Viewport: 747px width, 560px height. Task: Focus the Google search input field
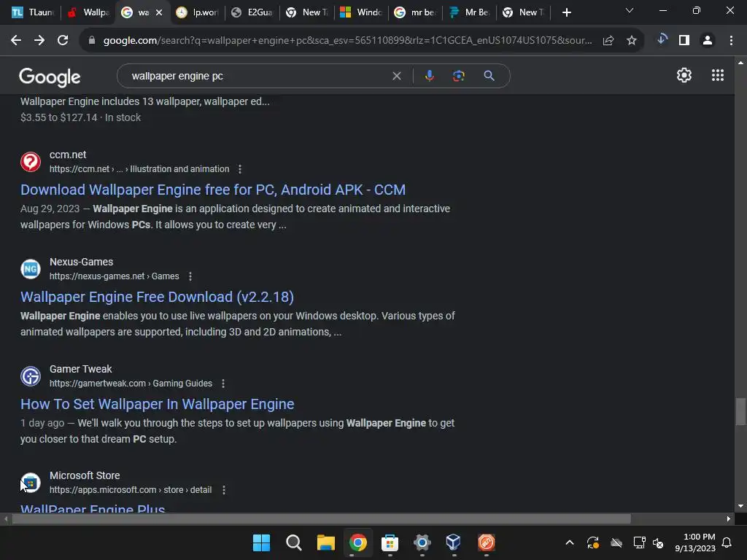[x=258, y=76]
